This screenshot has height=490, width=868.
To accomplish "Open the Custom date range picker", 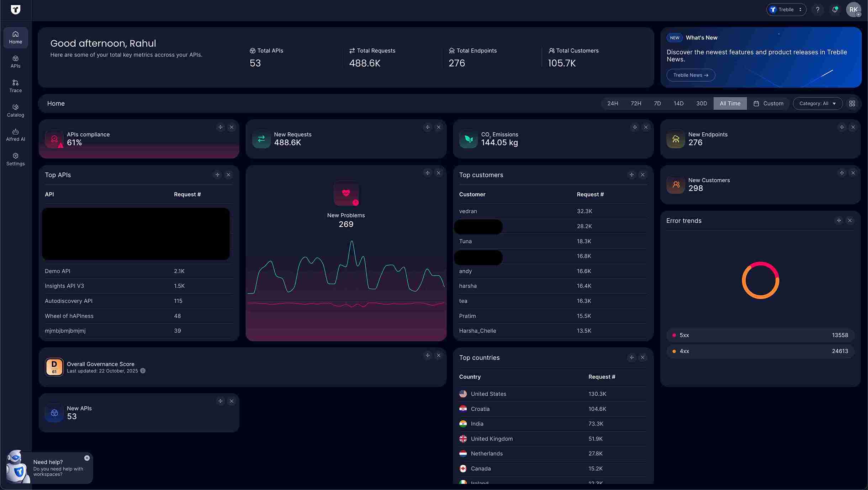I will coord(768,104).
